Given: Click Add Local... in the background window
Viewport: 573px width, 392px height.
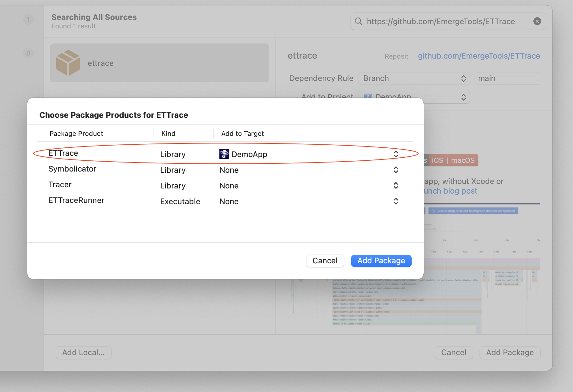Looking at the screenshot, I should coord(83,352).
